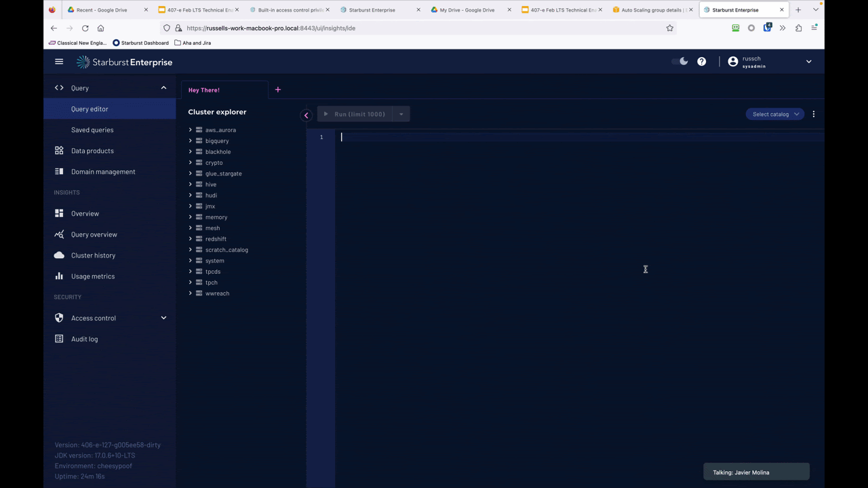
Task: Open the Run options dropdown arrow
Action: tap(401, 114)
